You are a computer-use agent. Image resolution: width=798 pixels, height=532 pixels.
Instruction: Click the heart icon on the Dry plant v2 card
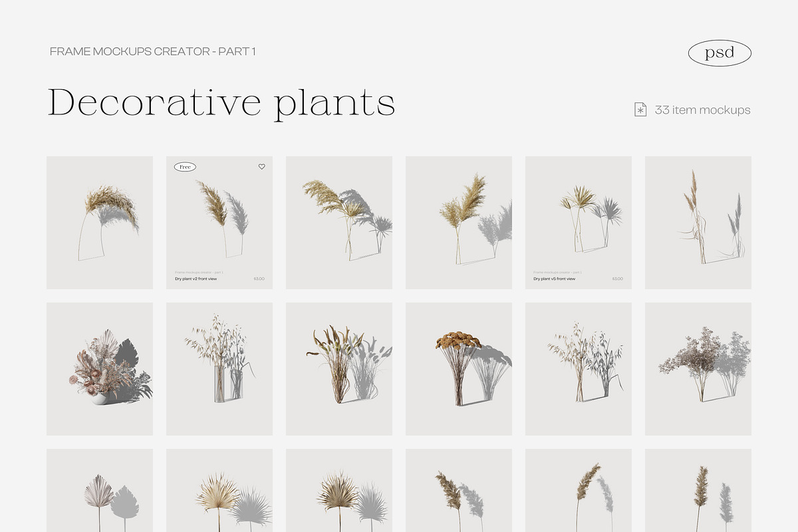tap(261, 167)
